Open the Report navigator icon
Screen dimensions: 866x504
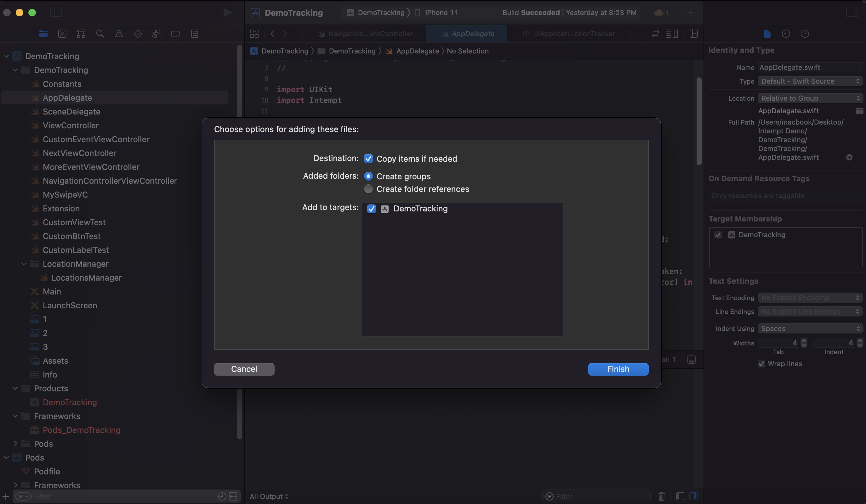195,34
